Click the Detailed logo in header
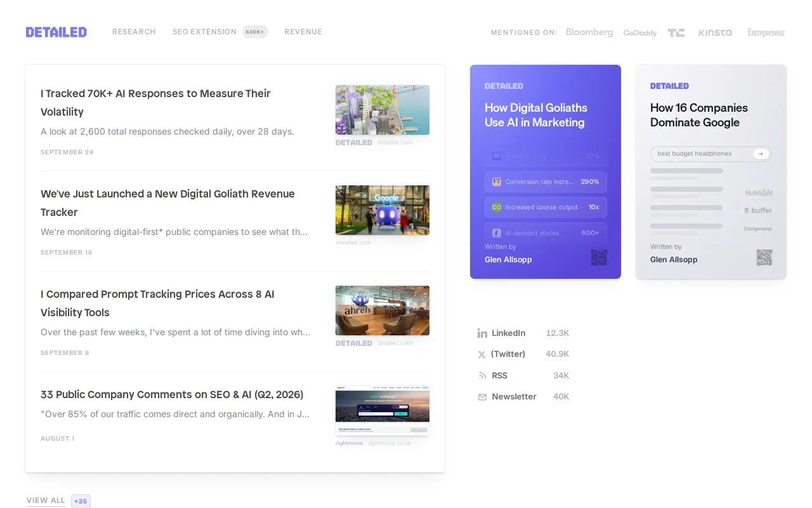Viewport: 812px width, 508px height. [56, 32]
